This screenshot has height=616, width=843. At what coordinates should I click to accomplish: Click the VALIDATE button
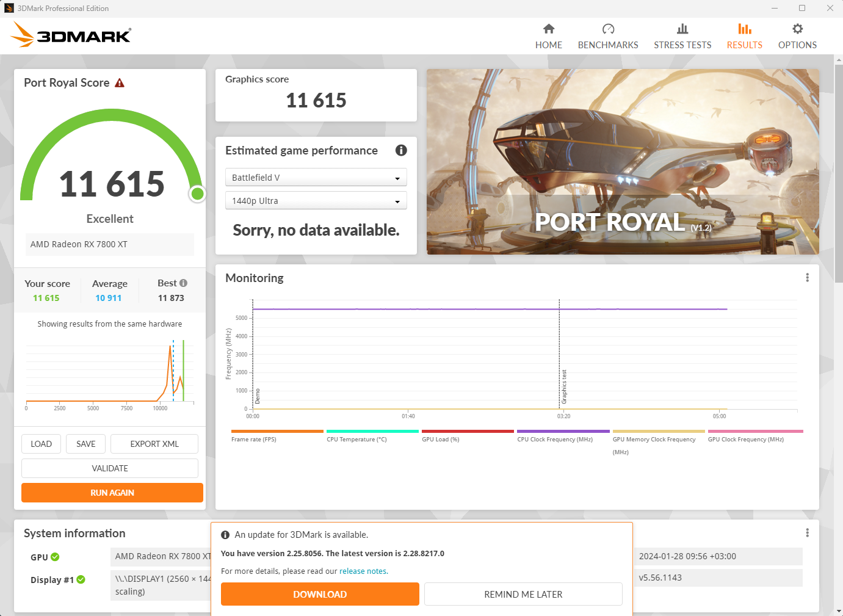pos(110,468)
